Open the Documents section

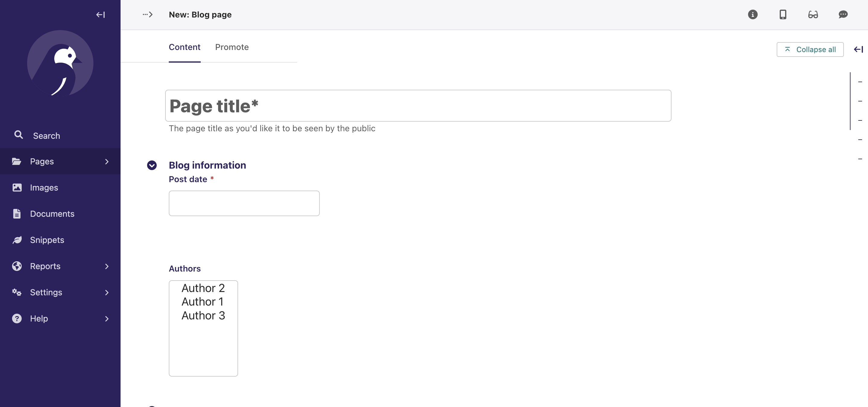(52, 213)
